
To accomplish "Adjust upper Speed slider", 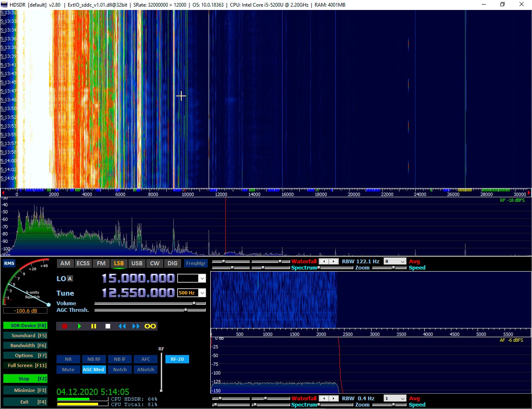I will 389,268.
